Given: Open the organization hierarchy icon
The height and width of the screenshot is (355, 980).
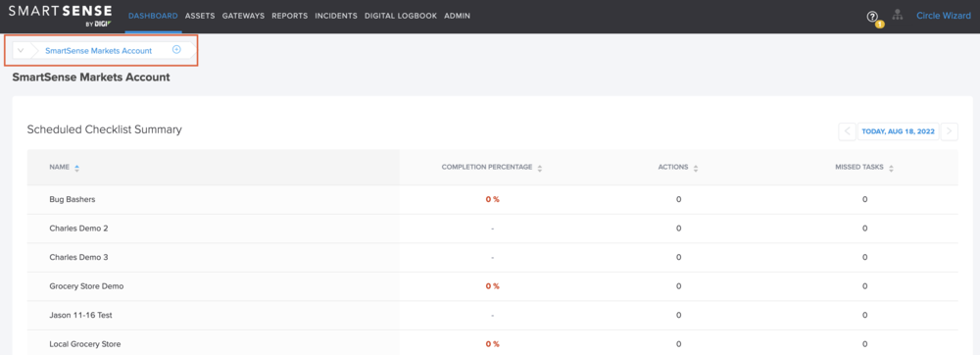Looking at the screenshot, I should pyautogui.click(x=898, y=16).
